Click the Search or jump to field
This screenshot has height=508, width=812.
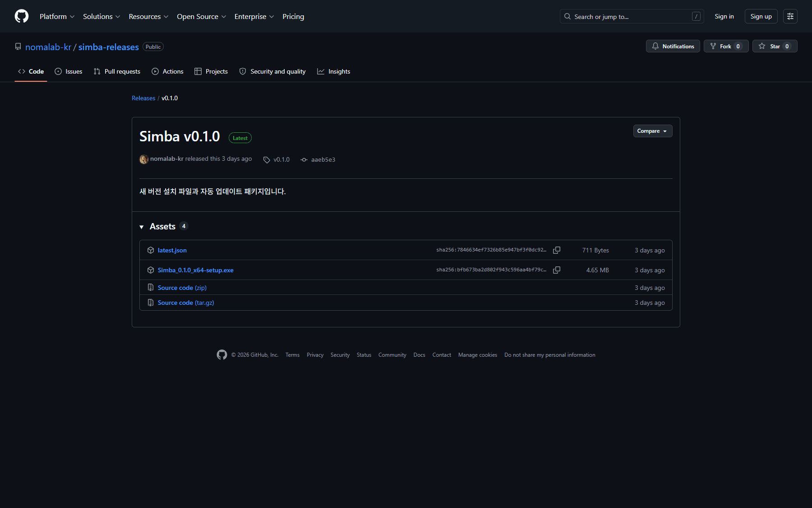tap(632, 16)
